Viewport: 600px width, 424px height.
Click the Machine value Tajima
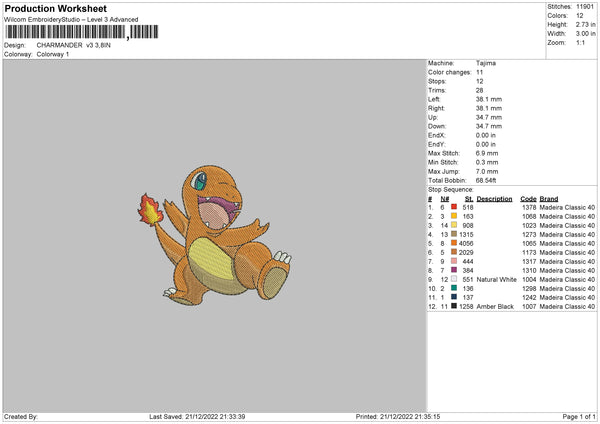(486, 63)
